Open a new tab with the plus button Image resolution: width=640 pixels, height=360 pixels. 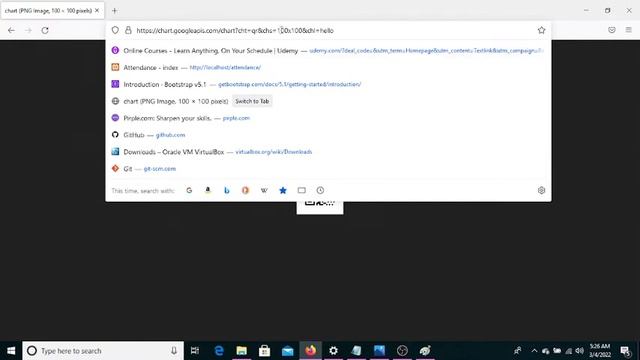114,11
